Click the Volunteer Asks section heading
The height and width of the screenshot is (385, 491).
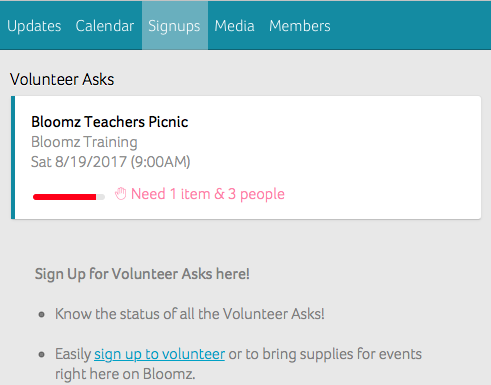pyautogui.click(x=62, y=79)
